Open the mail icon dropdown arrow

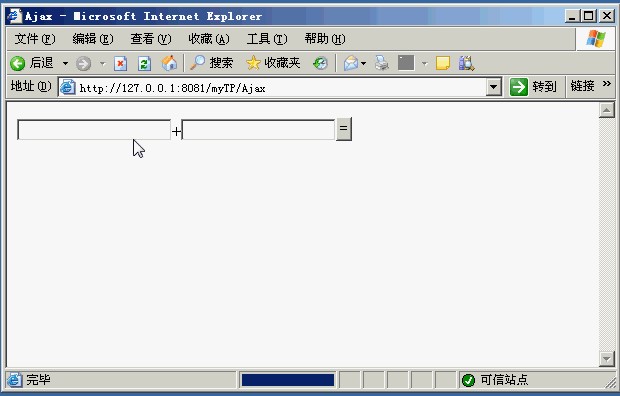point(363,63)
